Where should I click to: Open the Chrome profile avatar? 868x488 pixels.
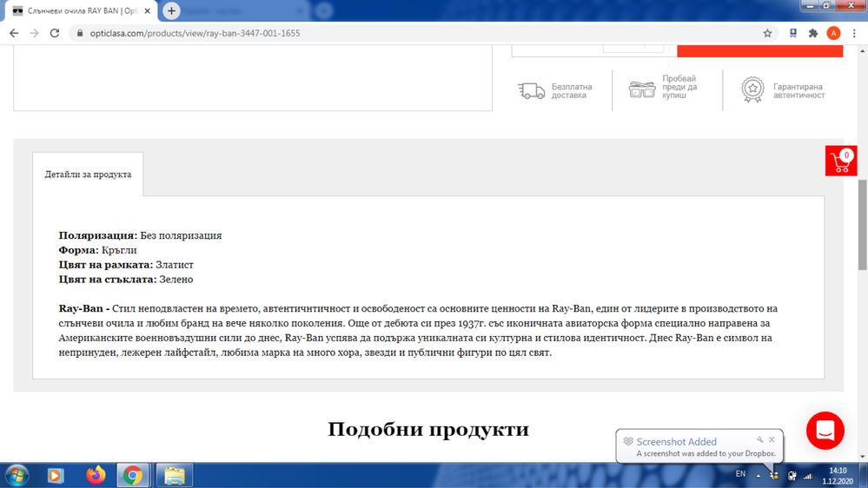(x=833, y=33)
